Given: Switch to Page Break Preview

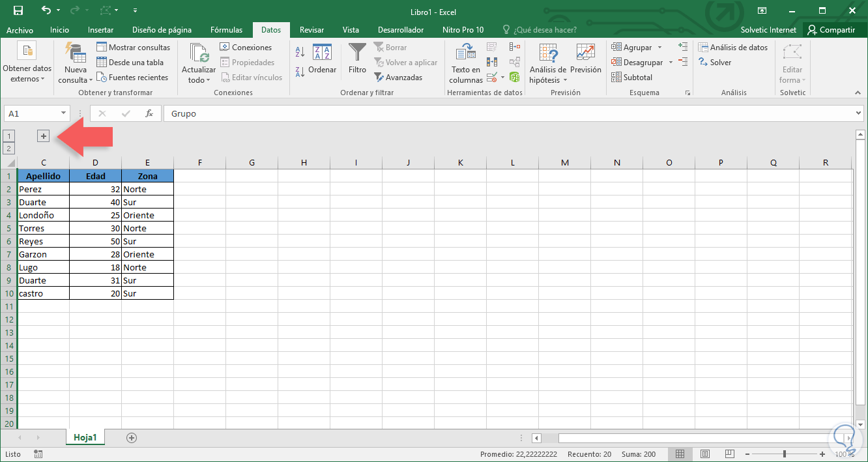Looking at the screenshot, I should [x=729, y=454].
